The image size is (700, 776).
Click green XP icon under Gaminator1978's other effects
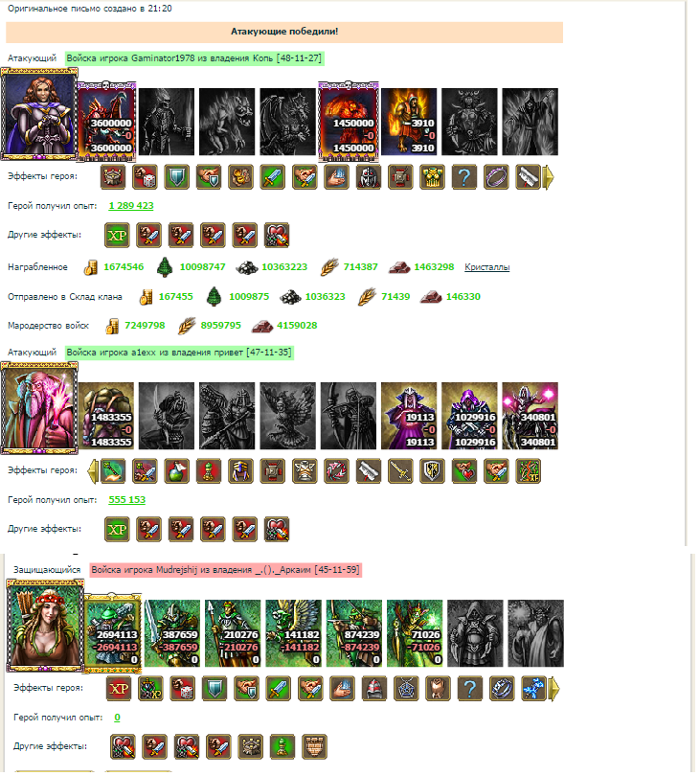117,236
